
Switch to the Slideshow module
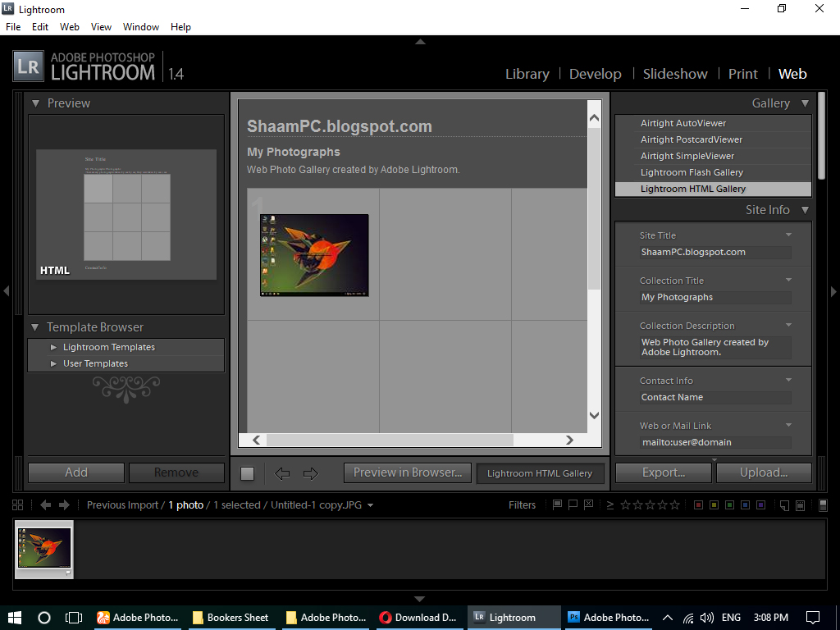click(675, 74)
